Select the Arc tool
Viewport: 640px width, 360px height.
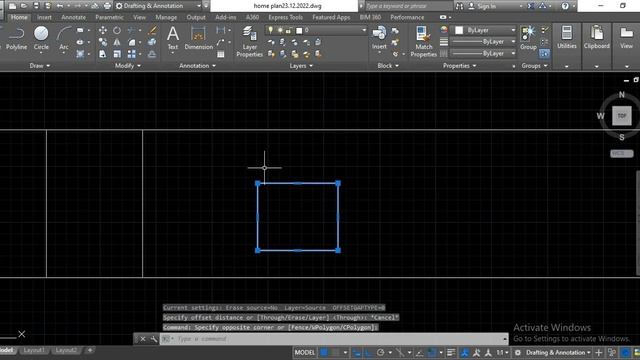(x=64, y=39)
